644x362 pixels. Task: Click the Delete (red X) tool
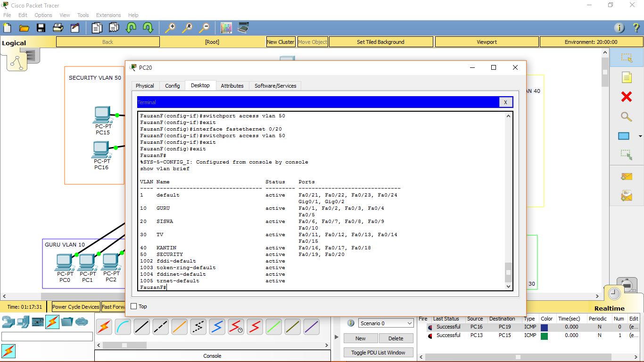[x=627, y=97]
